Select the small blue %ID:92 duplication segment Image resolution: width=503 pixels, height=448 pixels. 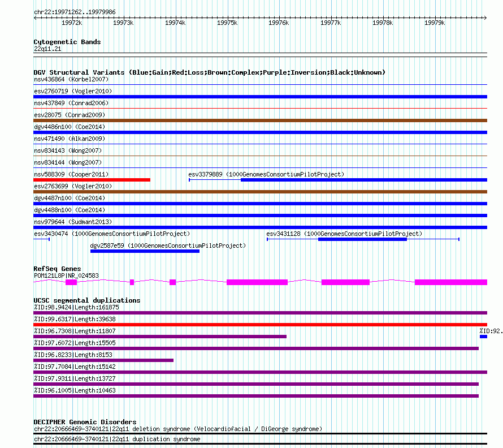pyautogui.click(x=483, y=337)
